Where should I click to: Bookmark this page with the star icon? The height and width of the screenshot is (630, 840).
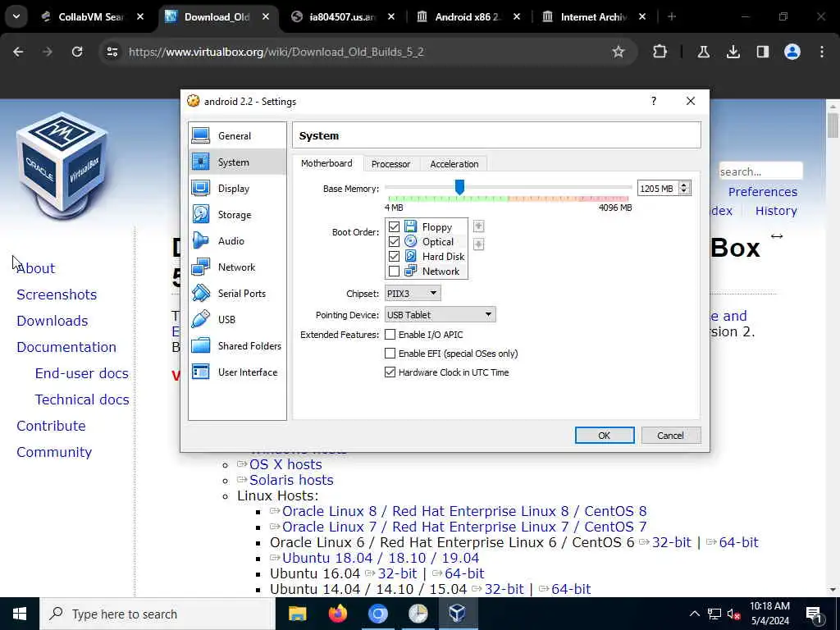coord(619,52)
